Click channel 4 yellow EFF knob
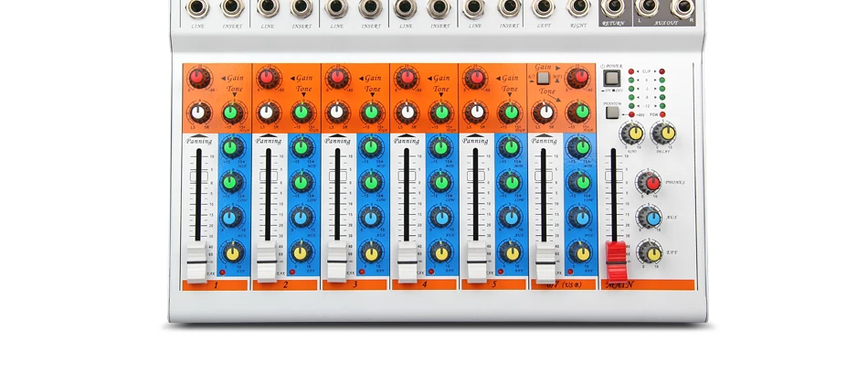This screenshot has width=868, height=385. click(441, 253)
